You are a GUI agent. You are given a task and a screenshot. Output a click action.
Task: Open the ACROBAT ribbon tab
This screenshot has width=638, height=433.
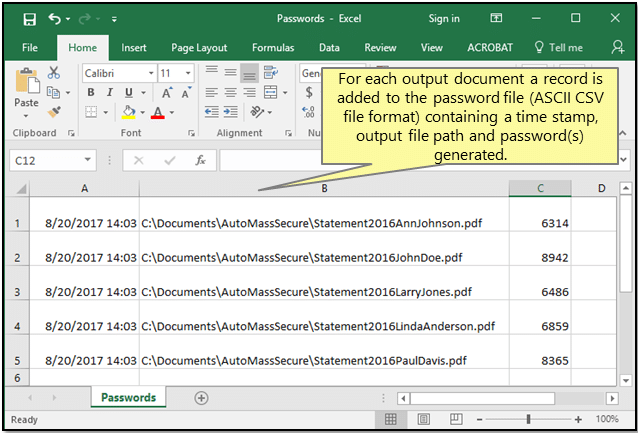[490, 48]
